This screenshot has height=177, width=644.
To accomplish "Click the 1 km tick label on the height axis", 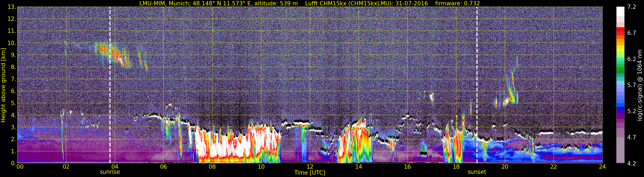I will click(x=13, y=151).
